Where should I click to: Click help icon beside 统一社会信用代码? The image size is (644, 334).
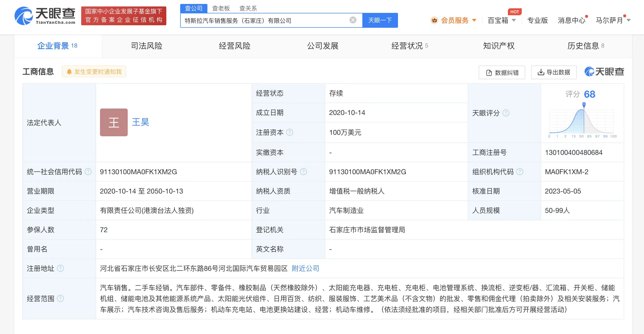(x=88, y=172)
